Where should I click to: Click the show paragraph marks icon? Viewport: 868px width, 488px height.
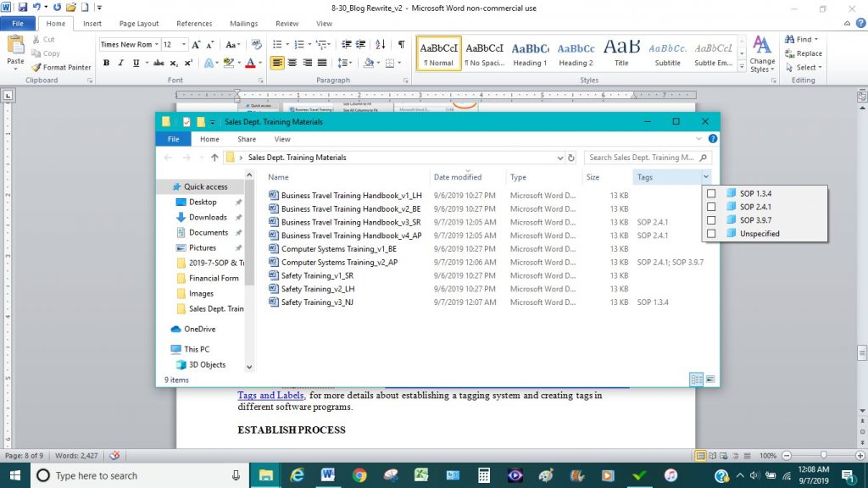tap(401, 44)
